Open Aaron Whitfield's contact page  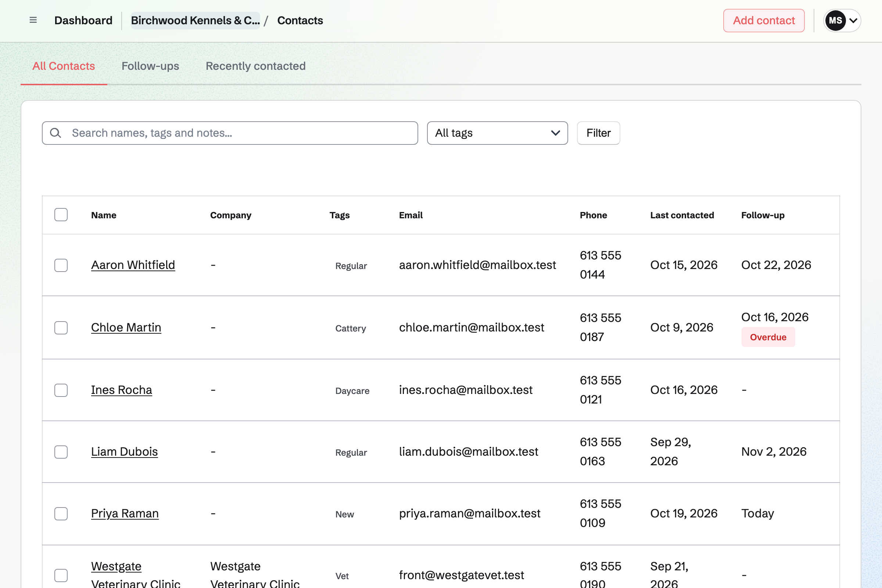point(133,265)
